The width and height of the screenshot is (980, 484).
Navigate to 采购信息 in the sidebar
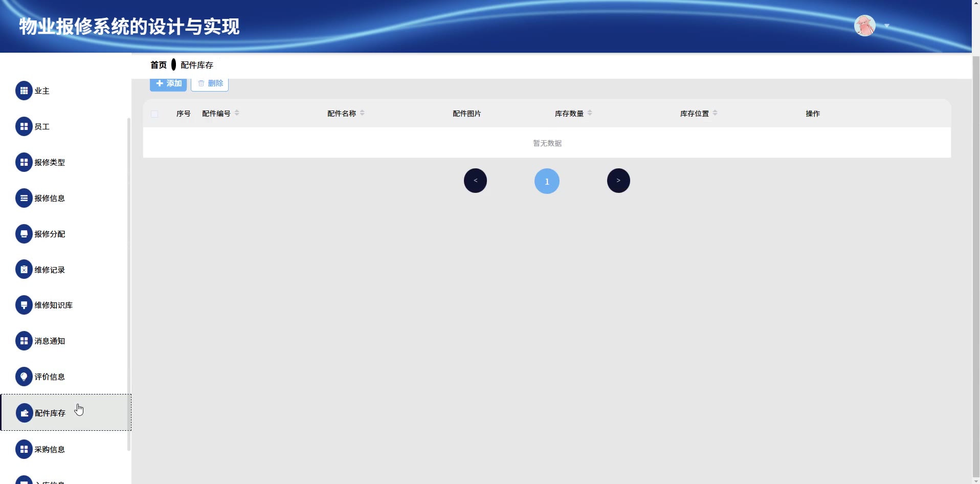(65, 449)
